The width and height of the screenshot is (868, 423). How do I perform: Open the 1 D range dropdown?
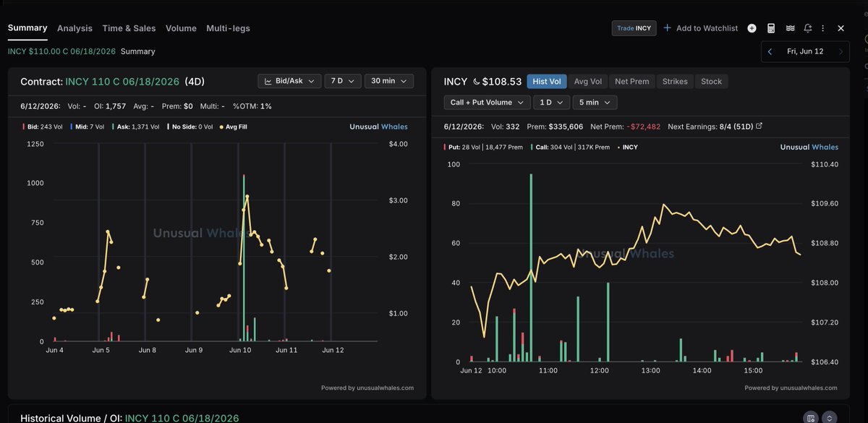pyautogui.click(x=550, y=103)
